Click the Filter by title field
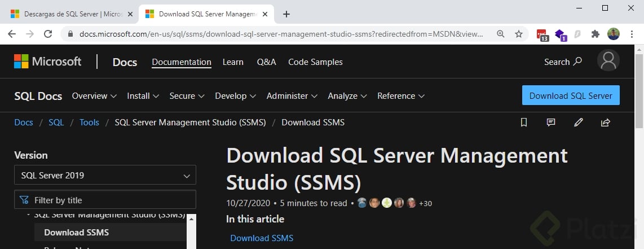Viewport: 644px width, 249px height. coord(105,200)
